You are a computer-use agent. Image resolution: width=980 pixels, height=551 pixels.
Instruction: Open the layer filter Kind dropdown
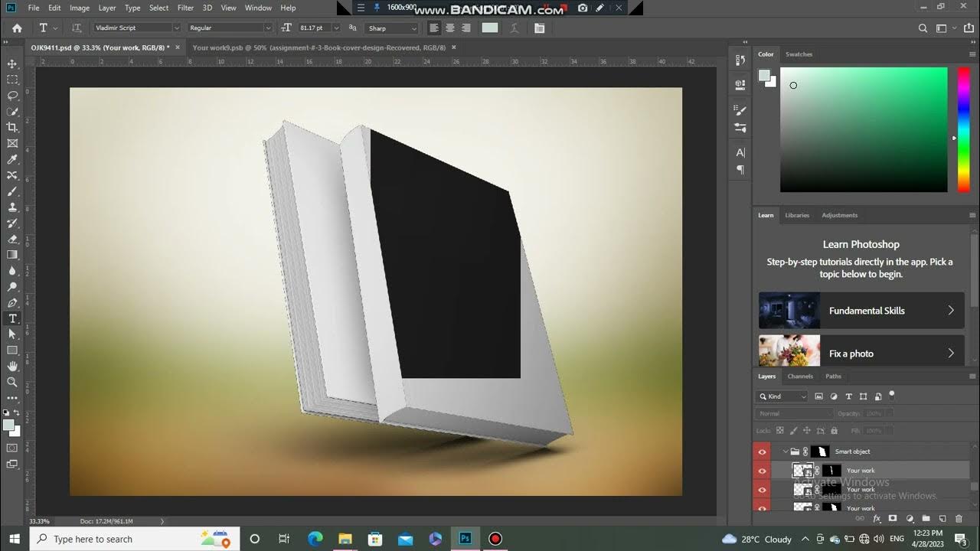tap(782, 396)
